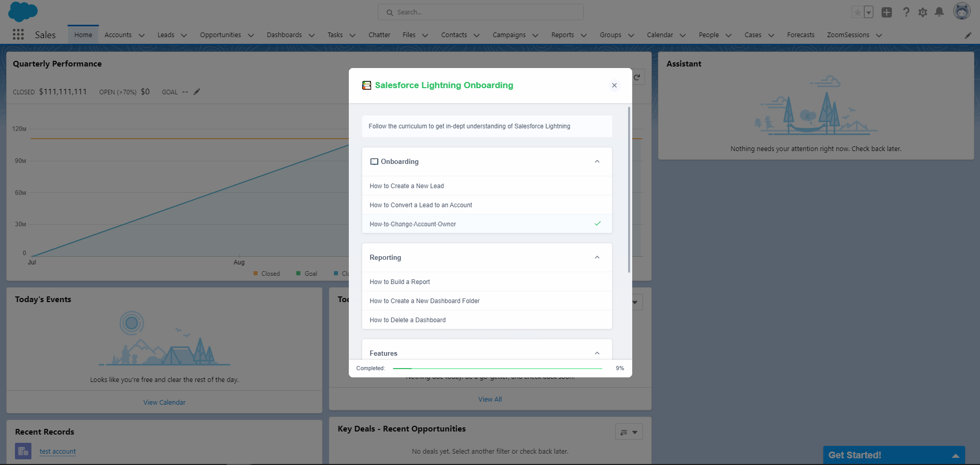Click the onboarding dialog scrollbar
The height and width of the screenshot is (465, 980).
coord(629,190)
